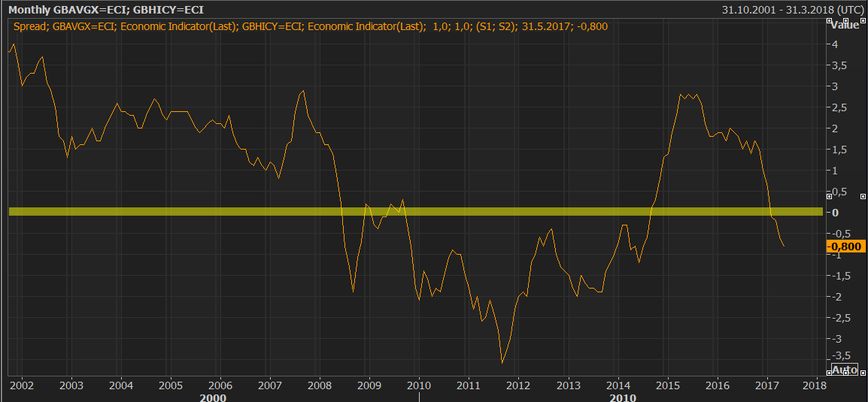Click the date range '31.10.2001 - 31.3.2018 (UTC)'
Image resolution: width=868 pixels, height=402 pixels.
(x=792, y=10)
